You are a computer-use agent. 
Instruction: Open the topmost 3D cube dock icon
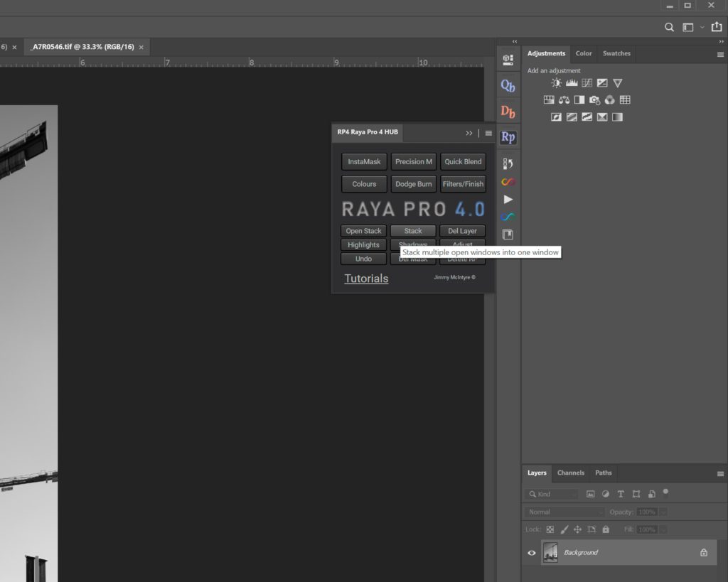click(x=508, y=60)
